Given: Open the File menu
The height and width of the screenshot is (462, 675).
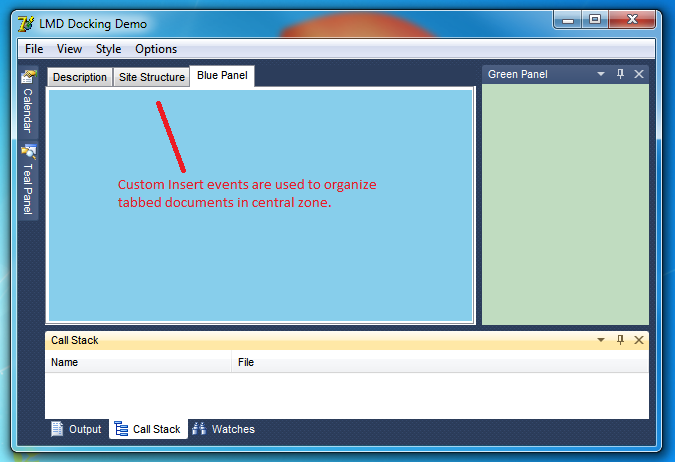Looking at the screenshot, I should 34,49.
